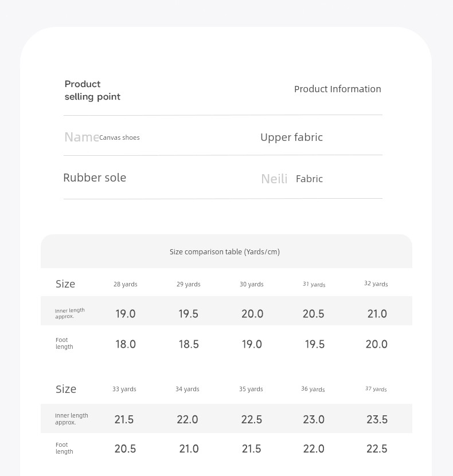
Task: Select the 32 yards column header
Action: [376, 284]
